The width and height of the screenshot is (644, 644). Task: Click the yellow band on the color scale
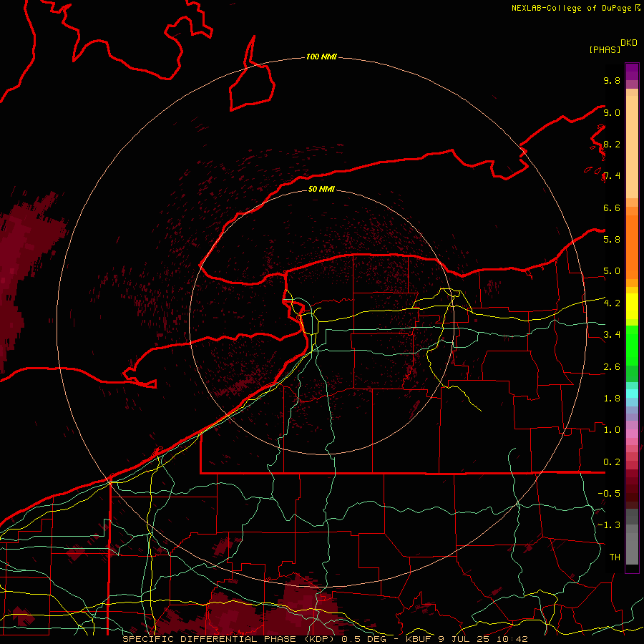coord(632,306)
